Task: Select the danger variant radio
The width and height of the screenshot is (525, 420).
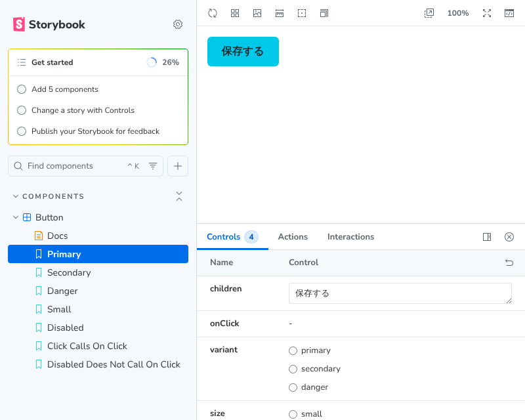Action: click(293, 387)
